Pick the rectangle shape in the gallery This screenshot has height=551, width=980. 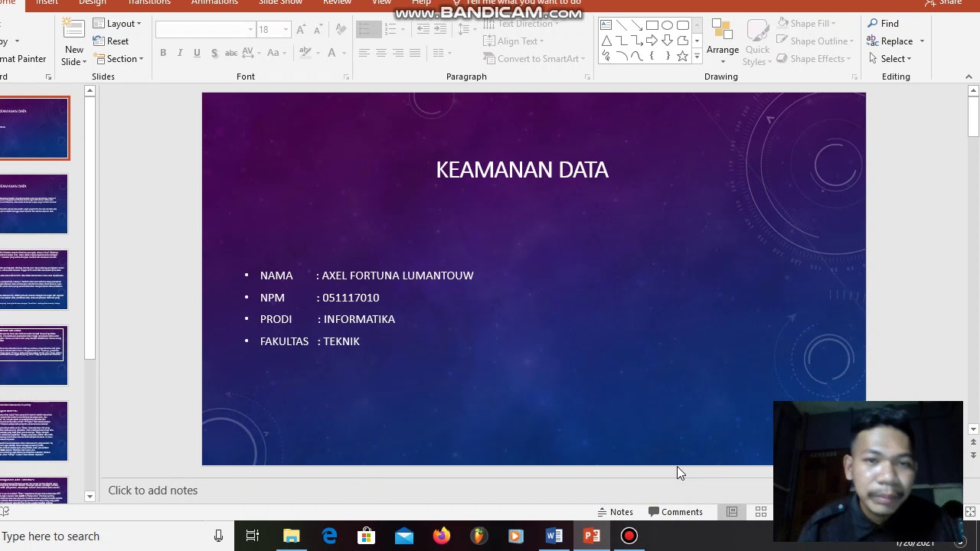[x=652, y=25]
